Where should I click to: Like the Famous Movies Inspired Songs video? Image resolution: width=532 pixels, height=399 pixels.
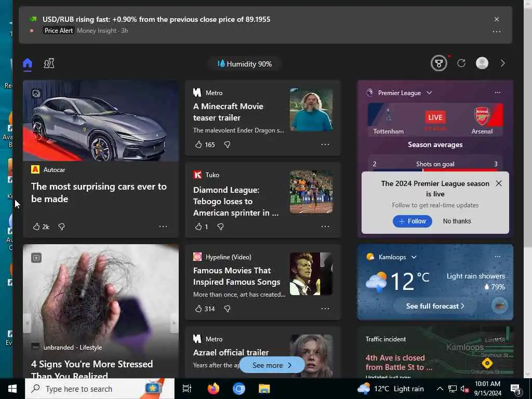pyautogui.click(x=205, y=309)
